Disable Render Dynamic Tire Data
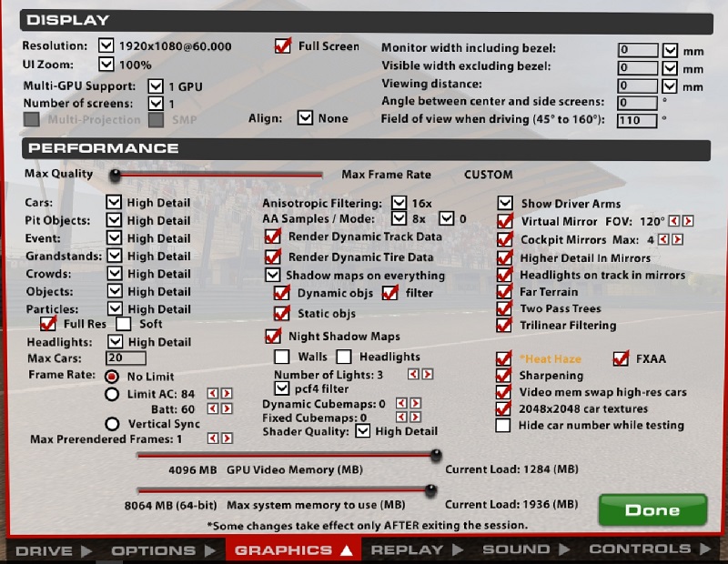This screenshot has width=728, height=564. pos(273,257)
